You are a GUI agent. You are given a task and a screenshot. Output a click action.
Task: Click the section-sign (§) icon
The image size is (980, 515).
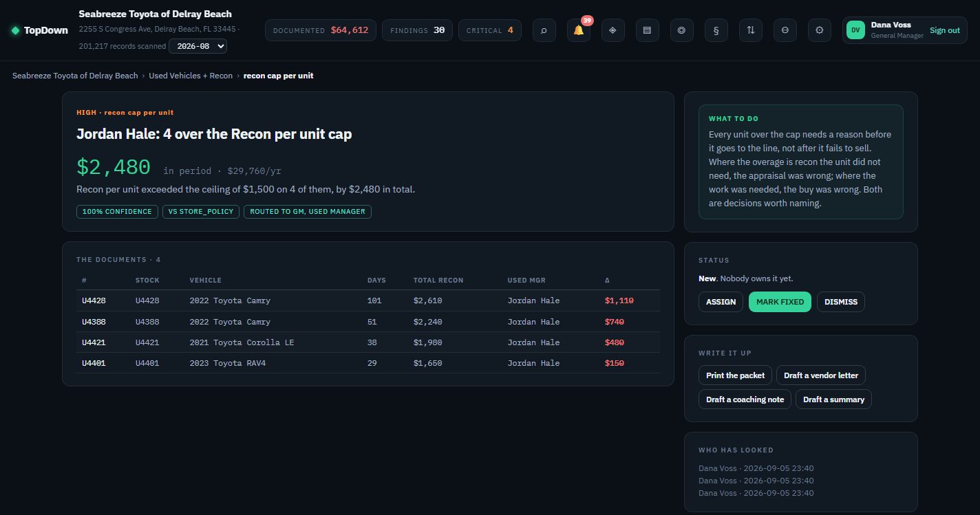(x=716, y=30)
